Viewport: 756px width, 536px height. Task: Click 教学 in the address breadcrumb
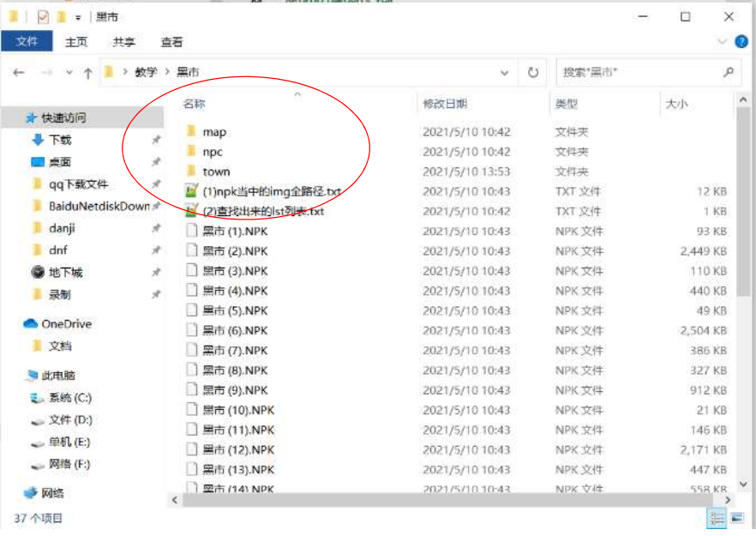146,73
